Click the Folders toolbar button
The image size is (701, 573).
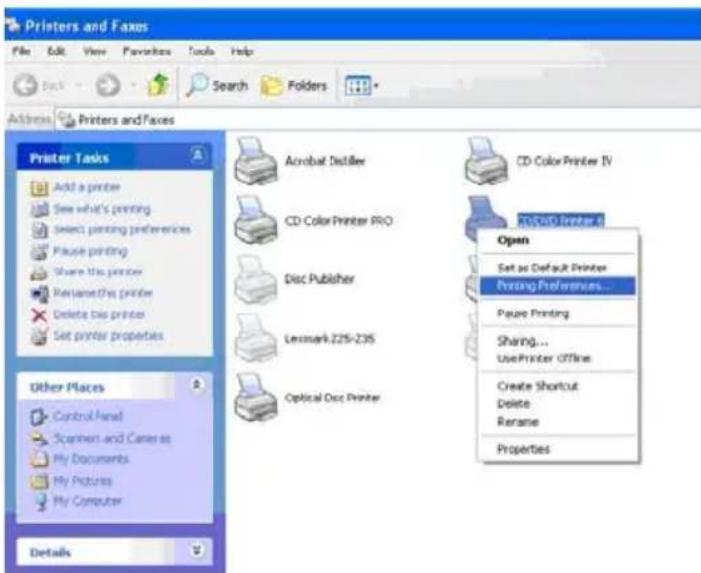click(x=294, y=85)
